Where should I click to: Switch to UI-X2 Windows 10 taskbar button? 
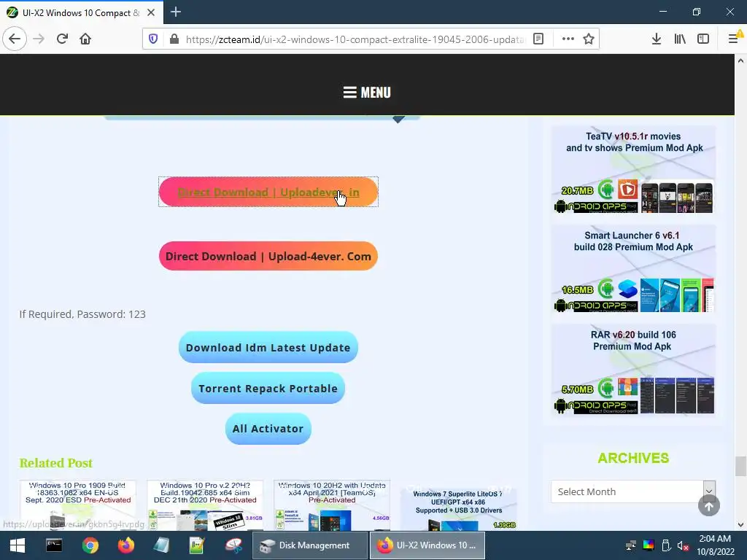click(427, 545)
